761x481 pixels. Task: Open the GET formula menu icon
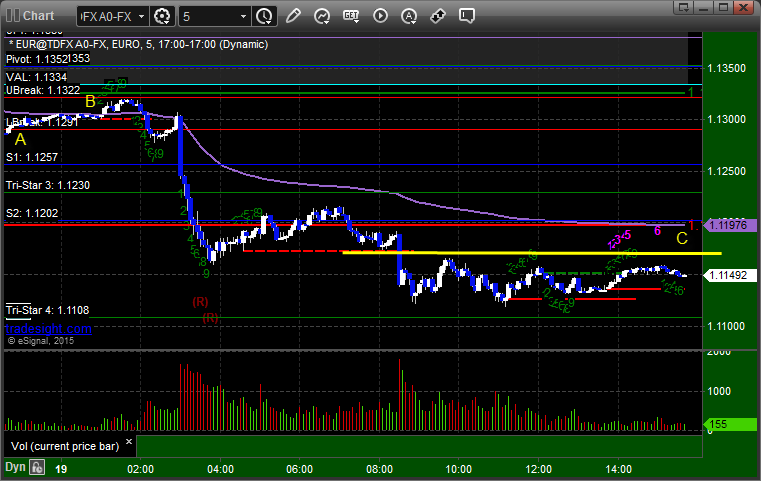[351, 16]
